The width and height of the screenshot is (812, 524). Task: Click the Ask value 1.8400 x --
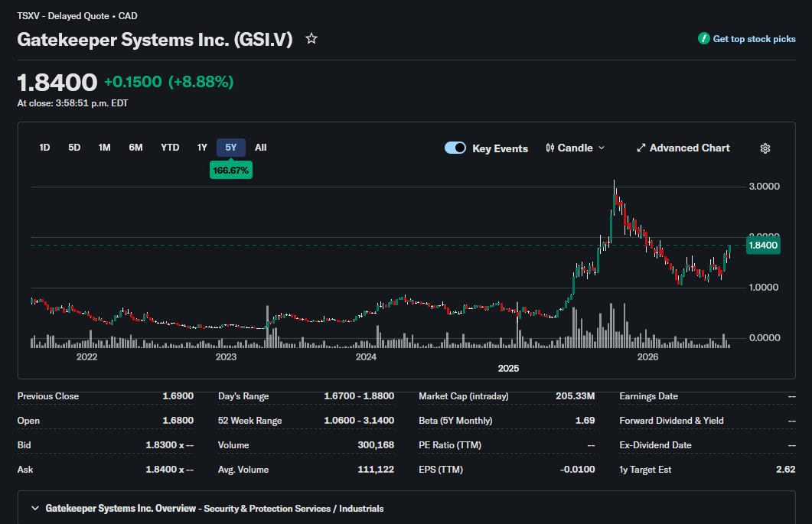pyautogui.click(x=169, y=470)
